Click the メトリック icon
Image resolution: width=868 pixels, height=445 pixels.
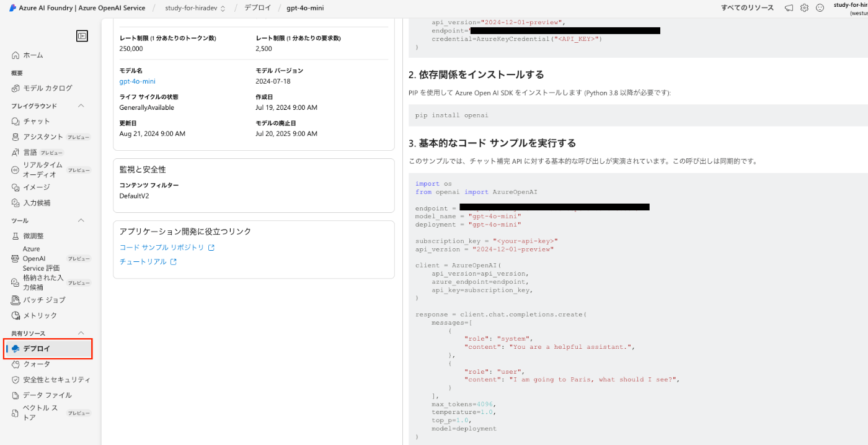tap(15, 315)
